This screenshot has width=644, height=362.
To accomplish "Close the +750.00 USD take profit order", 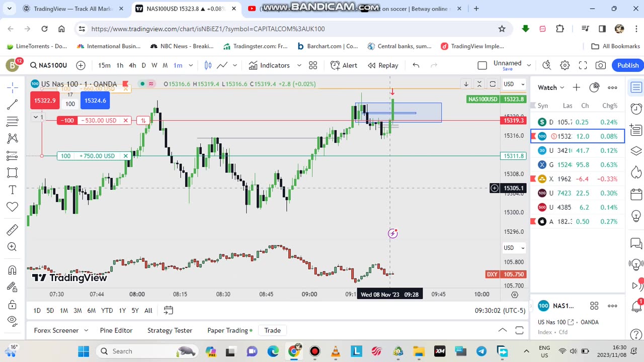I will 126,156.
